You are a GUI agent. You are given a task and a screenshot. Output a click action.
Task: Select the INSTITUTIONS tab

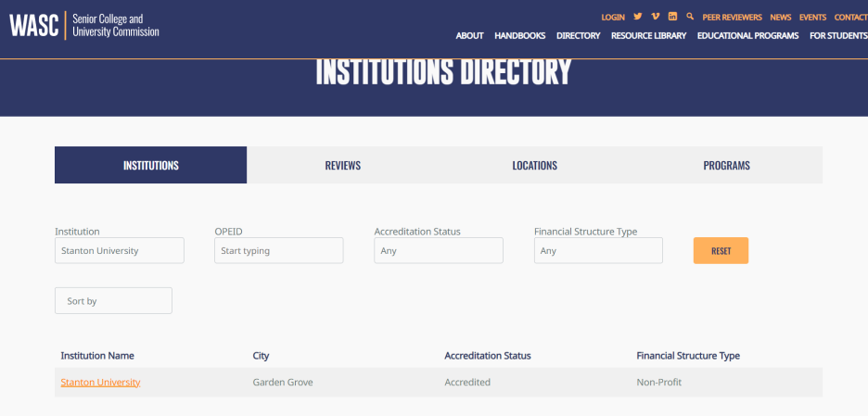click(150, 165)
